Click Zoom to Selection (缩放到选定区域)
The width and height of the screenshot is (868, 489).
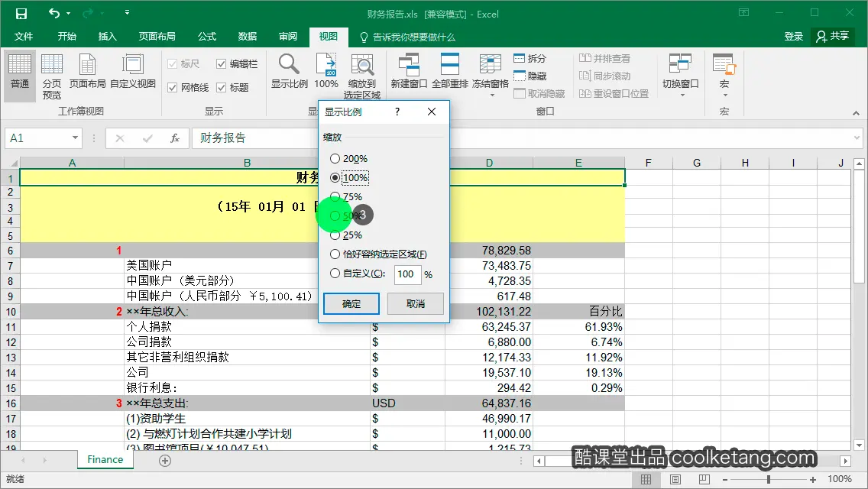pos(362,76)
